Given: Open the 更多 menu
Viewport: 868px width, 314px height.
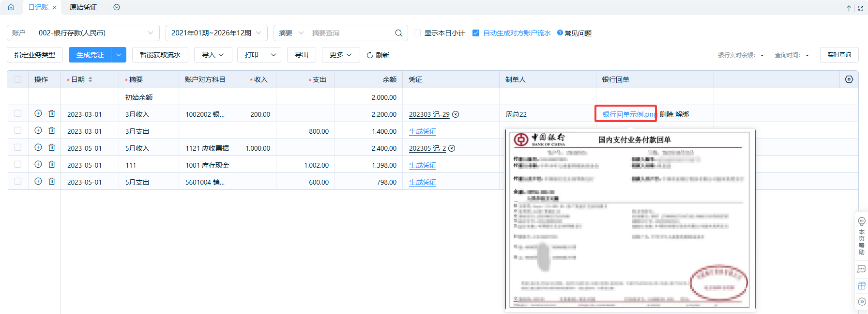Looking at the screenshot, I should [x=340, y=55].
